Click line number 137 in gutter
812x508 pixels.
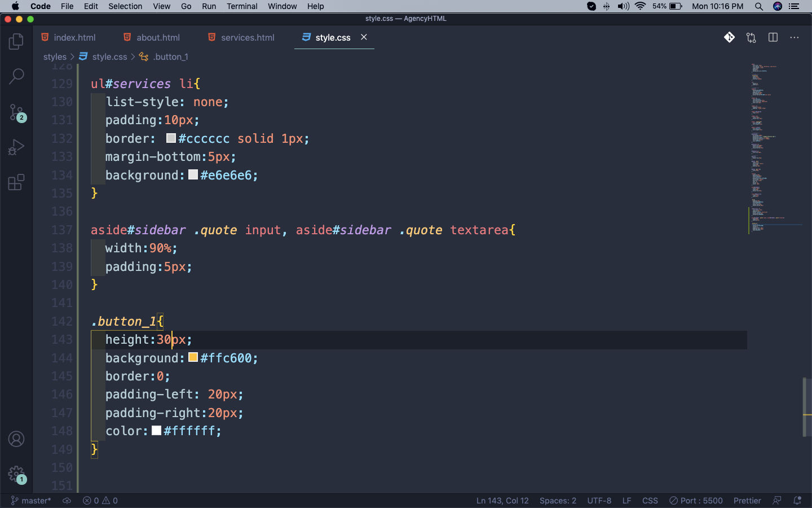point(62,230)
